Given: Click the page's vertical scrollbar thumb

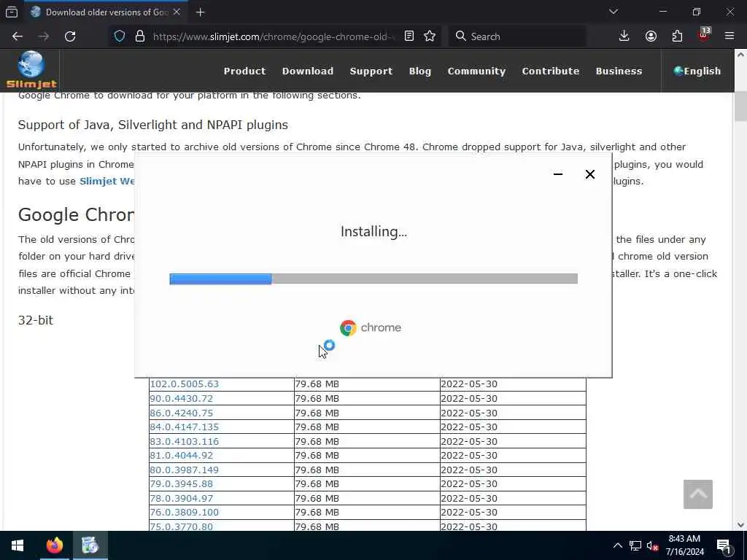Looking at the screenshot, I should 740,106.
